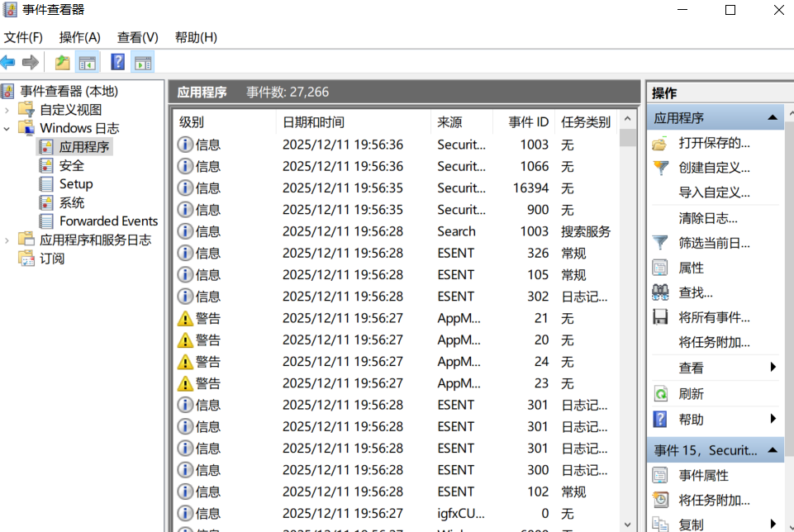Select the igfxCU... event row
Image resolution: width=794 pixels, height=532 pixels.
tap(396, 514)
